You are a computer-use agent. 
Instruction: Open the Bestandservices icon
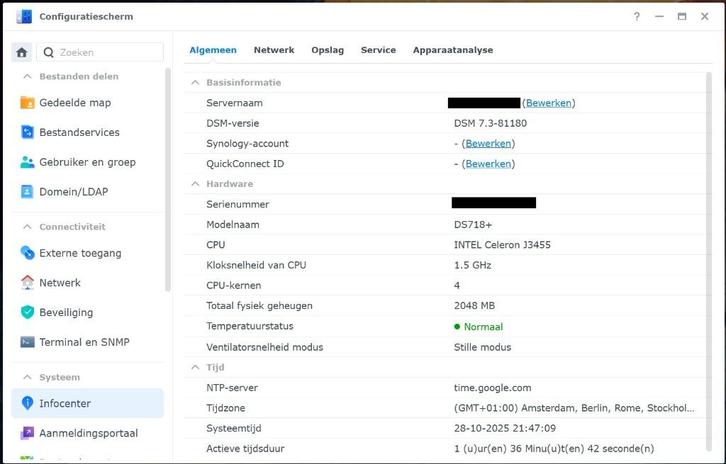point(27,132)
